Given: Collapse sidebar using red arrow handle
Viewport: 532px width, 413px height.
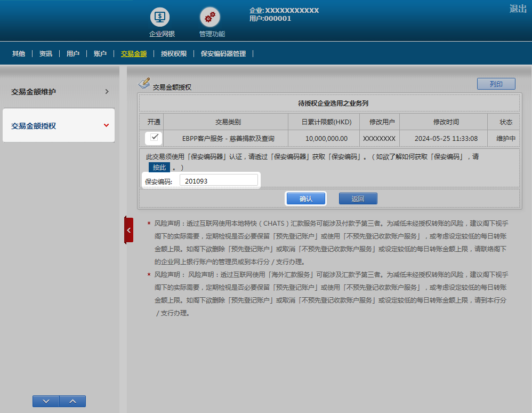Looking at the screenshot, I should [x=128, y=230].
